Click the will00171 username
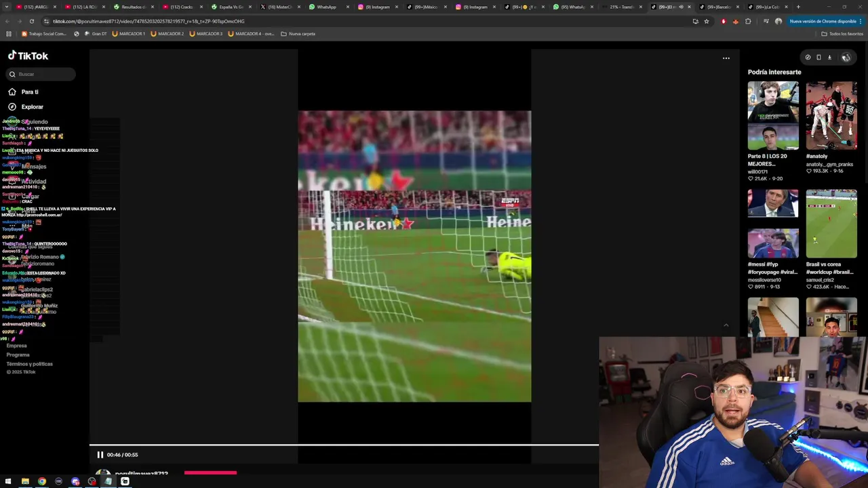 tap(757, 172)
